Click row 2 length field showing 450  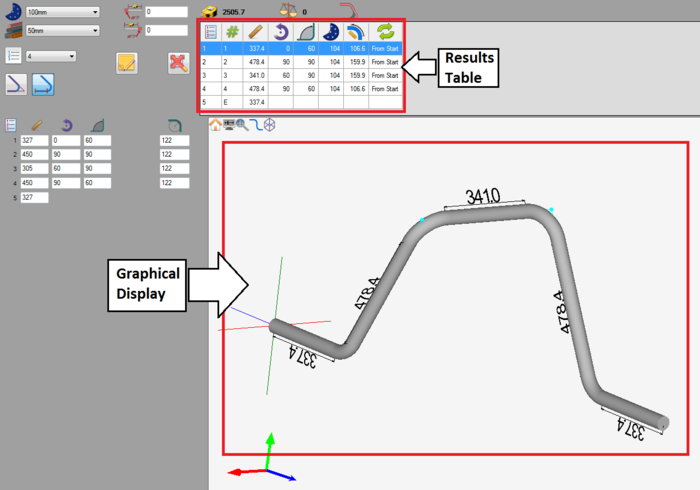point(34,154)
